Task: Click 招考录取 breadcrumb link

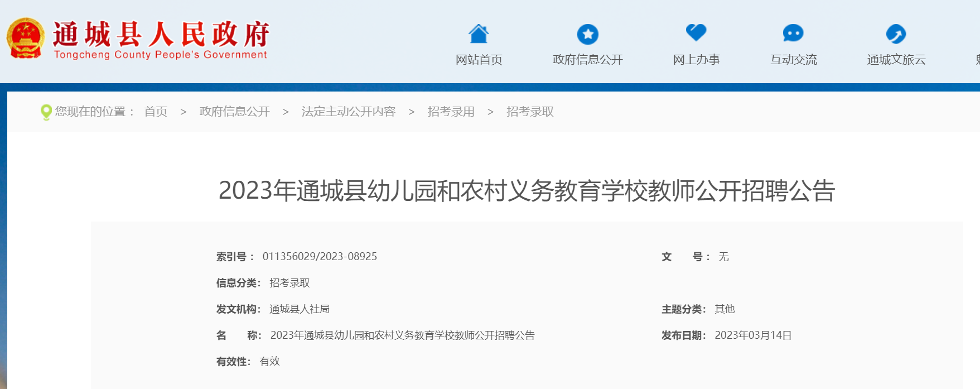Action: click(x=530, y=112)
